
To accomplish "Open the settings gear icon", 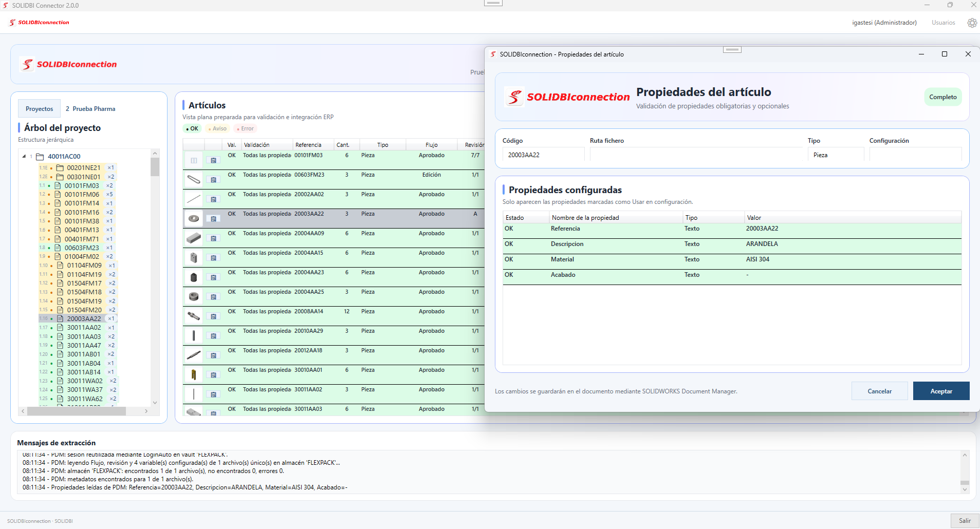I will pyautogui.click(x=972, y=23).
